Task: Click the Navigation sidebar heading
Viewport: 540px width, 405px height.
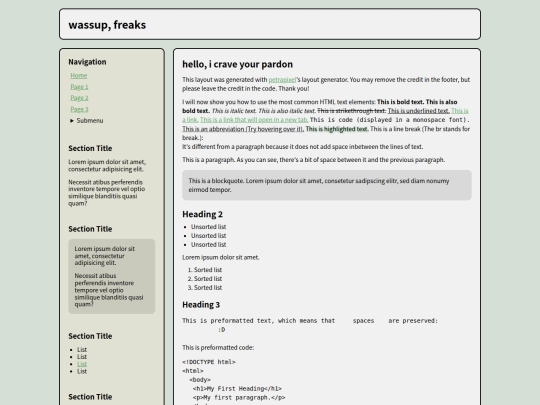Action: tap(87, 62)
